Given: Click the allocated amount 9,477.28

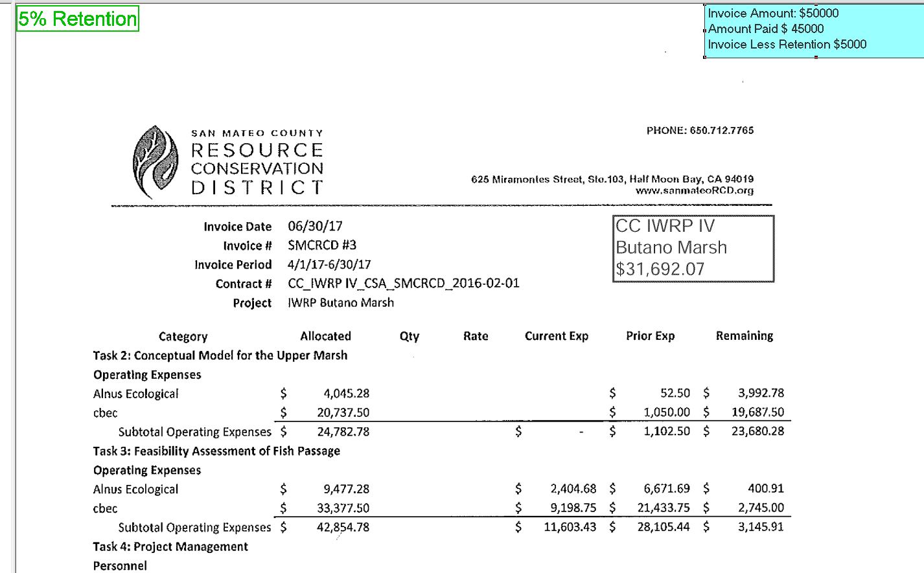Looking at the screenshot, I should pos(346,489).
